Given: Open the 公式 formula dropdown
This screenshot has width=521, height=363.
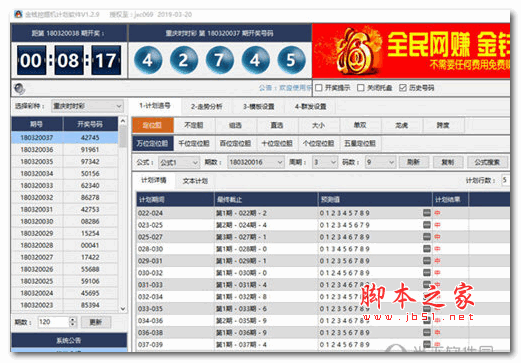Looking at the screenshot, I should pos(179,162).
